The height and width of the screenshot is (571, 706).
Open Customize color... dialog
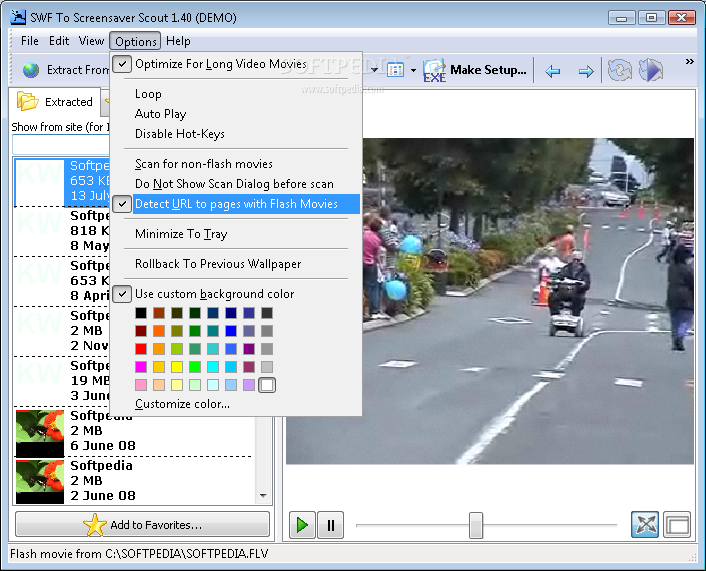coord(236,404)
